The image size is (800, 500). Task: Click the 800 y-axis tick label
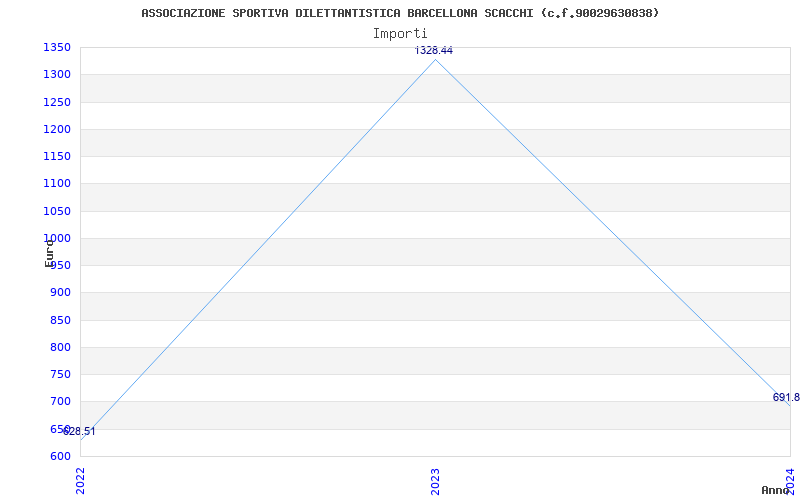[59, 347]
